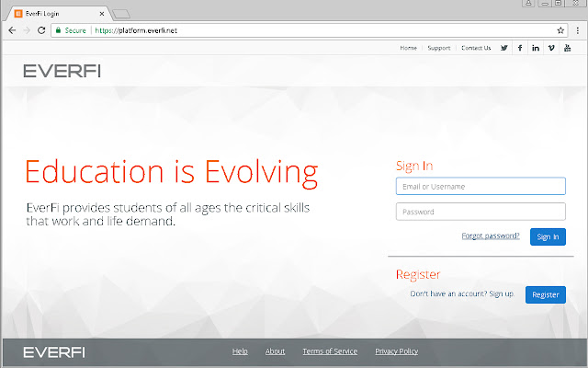Reload the page with the refresh icon
This screenshot has height=368, width=588.
tap(41, 30)
